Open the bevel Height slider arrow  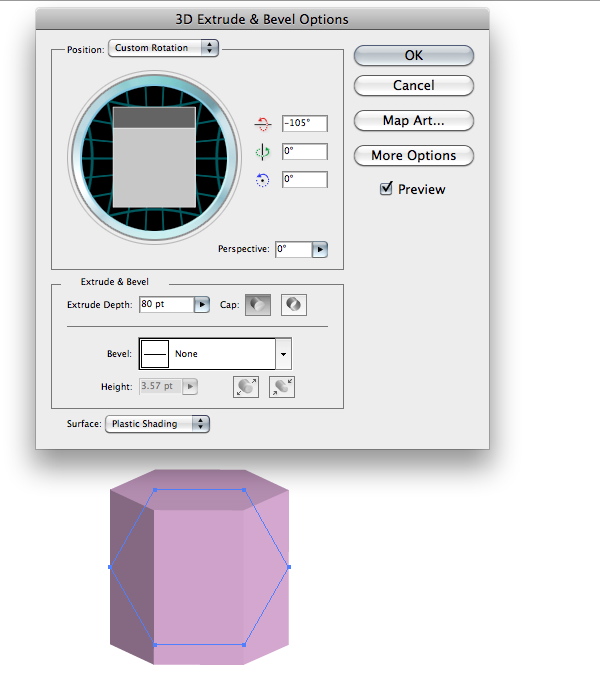(x=190, y=387)
